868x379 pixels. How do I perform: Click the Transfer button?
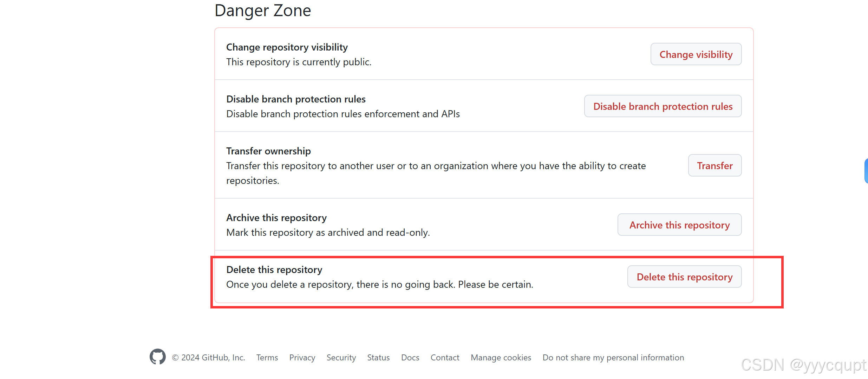coord(715,166)
